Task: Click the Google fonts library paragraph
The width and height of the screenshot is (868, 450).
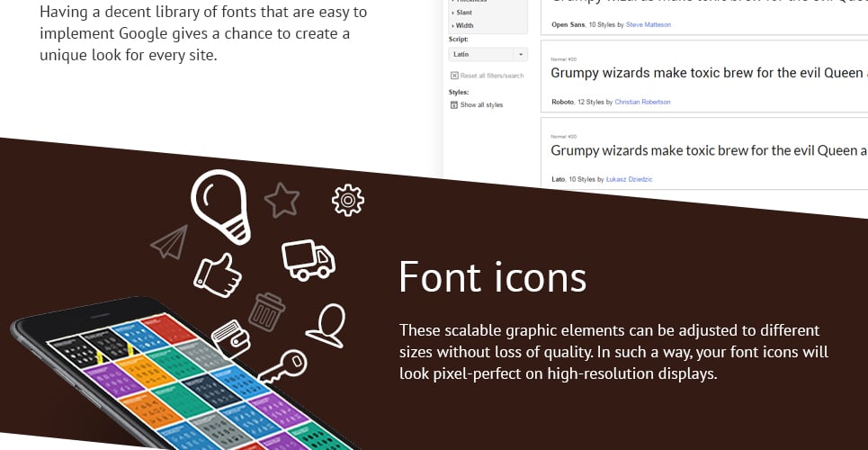Action: pyautogui.click(x=203, y=33)
